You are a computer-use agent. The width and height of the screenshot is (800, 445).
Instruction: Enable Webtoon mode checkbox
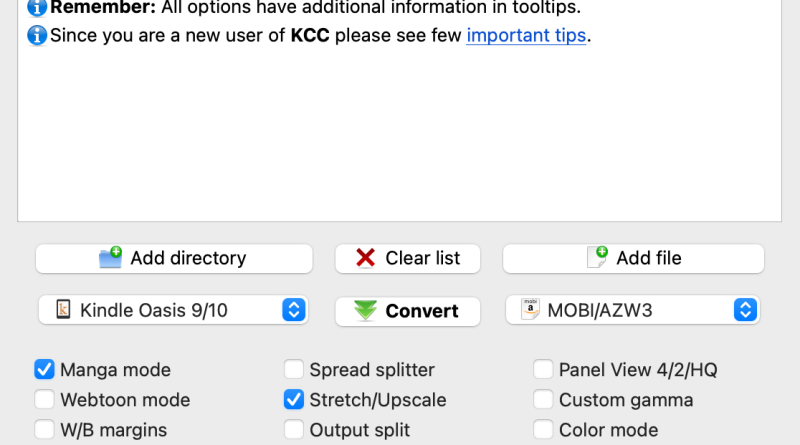45,400
